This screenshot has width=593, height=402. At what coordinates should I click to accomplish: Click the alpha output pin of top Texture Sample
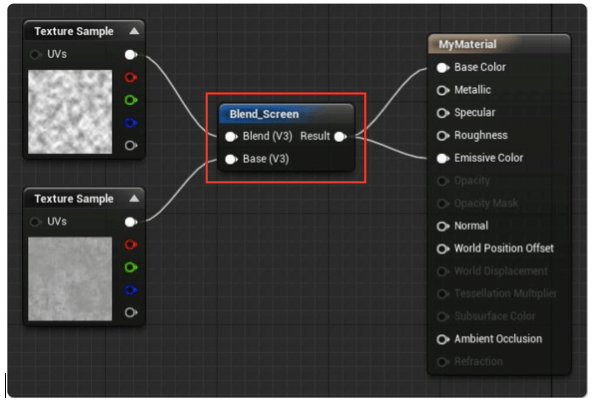tap(131, 145)
